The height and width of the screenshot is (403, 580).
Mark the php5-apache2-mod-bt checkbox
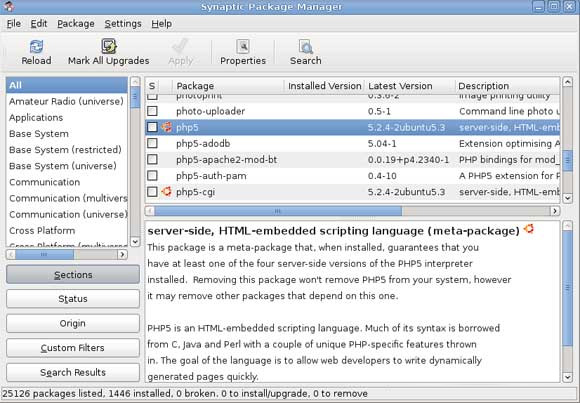tap(152, 159)
